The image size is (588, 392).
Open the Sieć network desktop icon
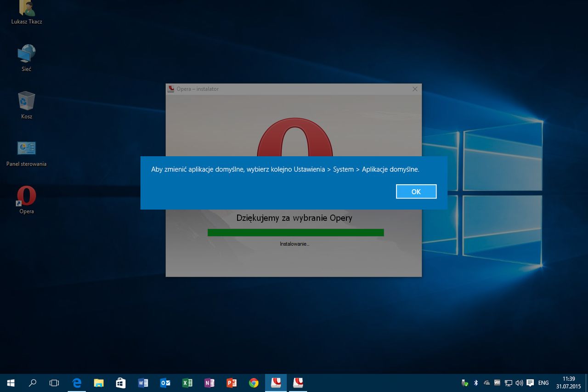27,58
